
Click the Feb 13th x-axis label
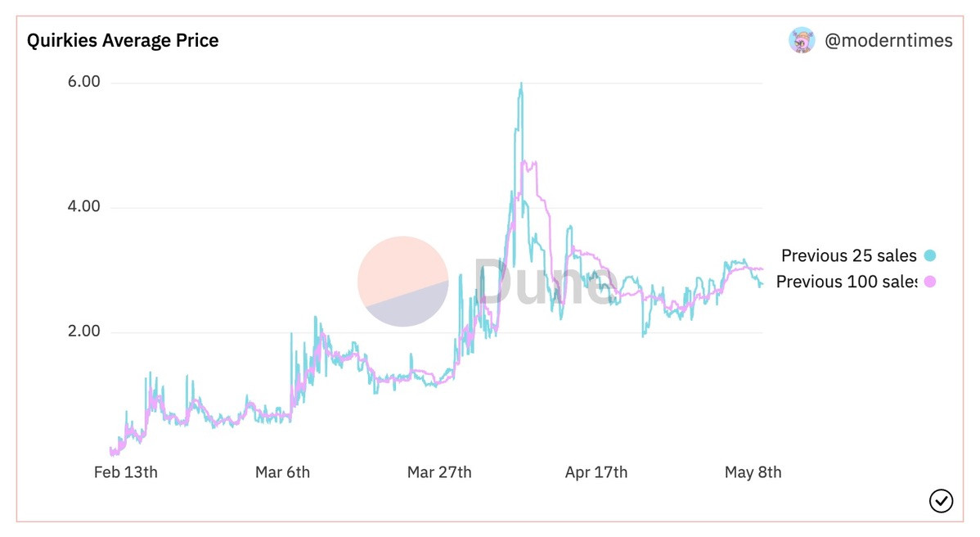coord(126,472)
